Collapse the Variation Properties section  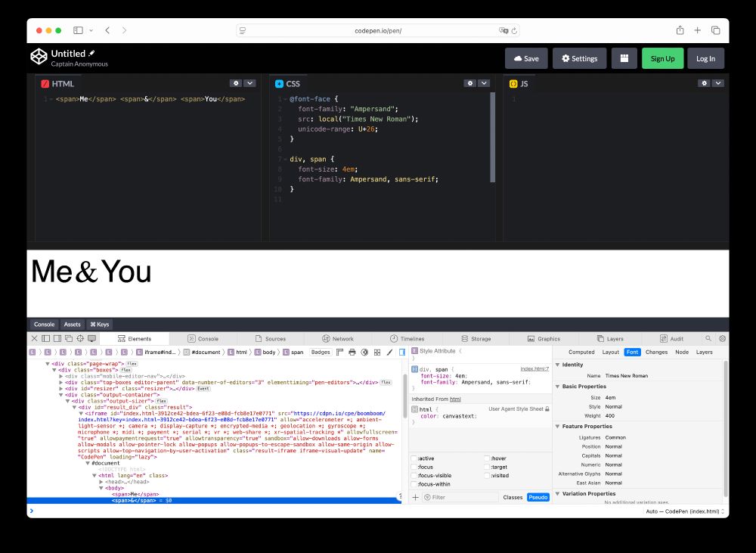click(558, 494)
